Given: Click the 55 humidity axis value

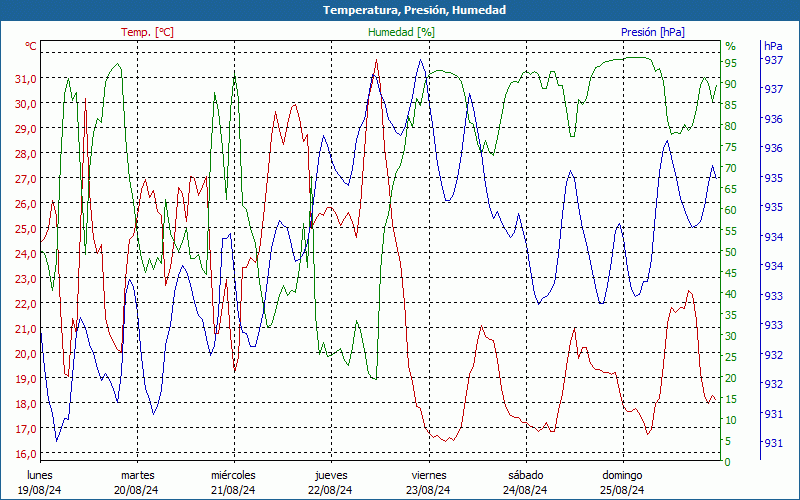Looking at the screenshot, I should coord(731,231).
